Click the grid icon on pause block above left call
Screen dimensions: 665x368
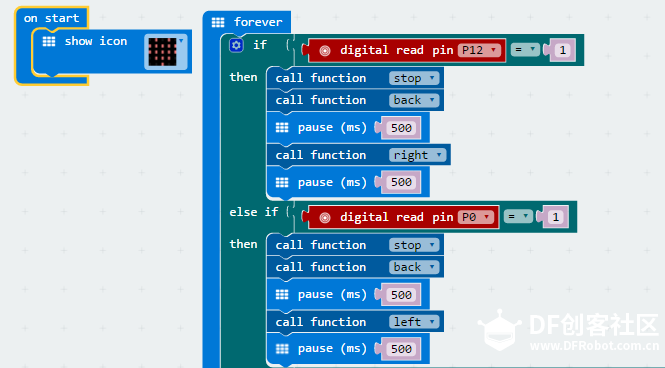282,295
